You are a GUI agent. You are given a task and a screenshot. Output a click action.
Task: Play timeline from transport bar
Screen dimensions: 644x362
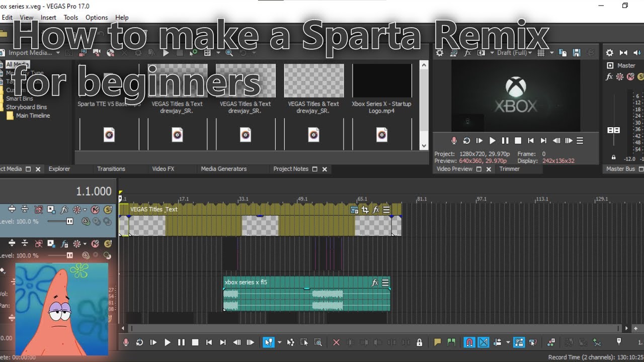168,342
